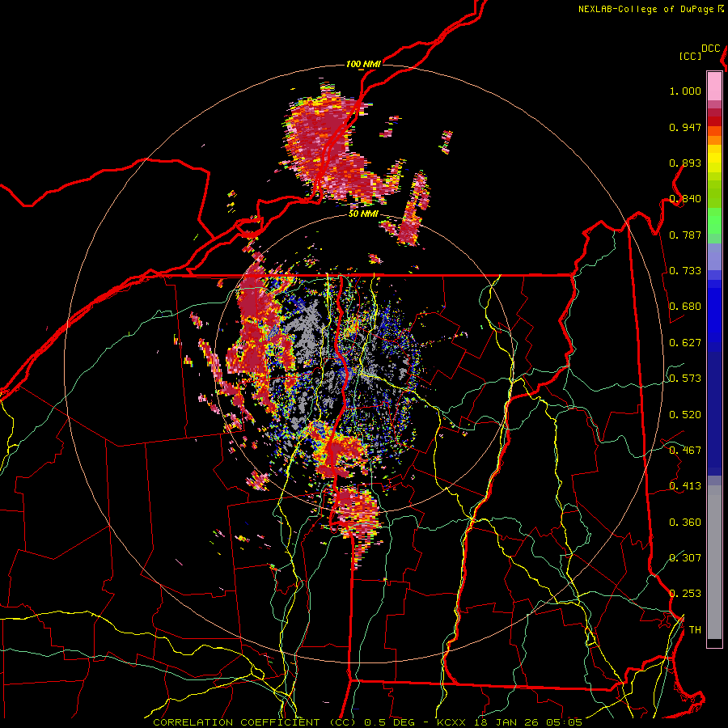The image size is (728, 728).
Task: Select the 0.733 legend value
Action: [685, 271]
